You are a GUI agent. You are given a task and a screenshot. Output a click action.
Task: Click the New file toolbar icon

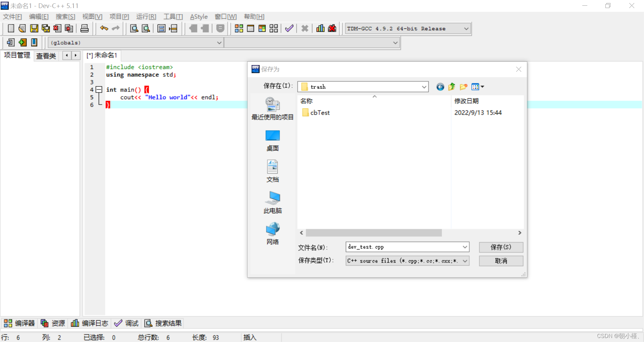click(11, 28)
